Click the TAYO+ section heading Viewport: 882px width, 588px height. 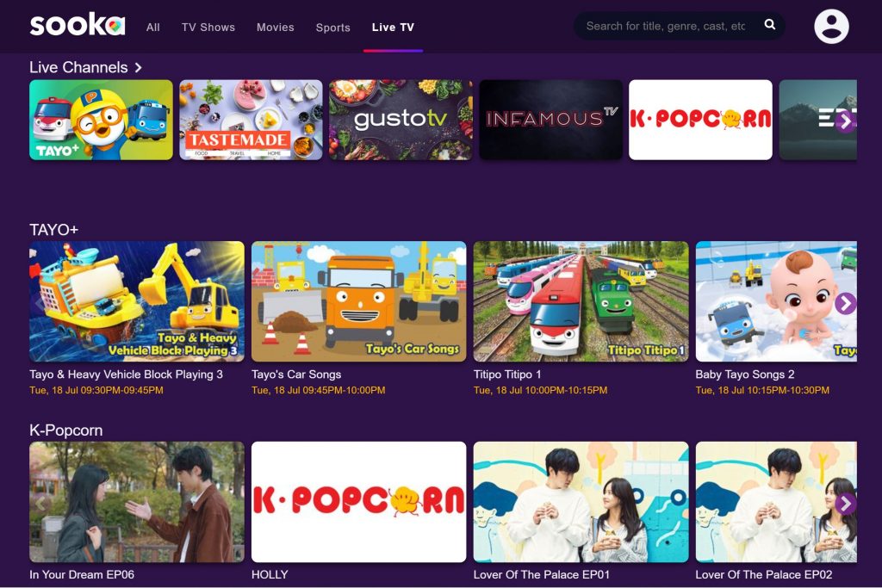point(54,229)
